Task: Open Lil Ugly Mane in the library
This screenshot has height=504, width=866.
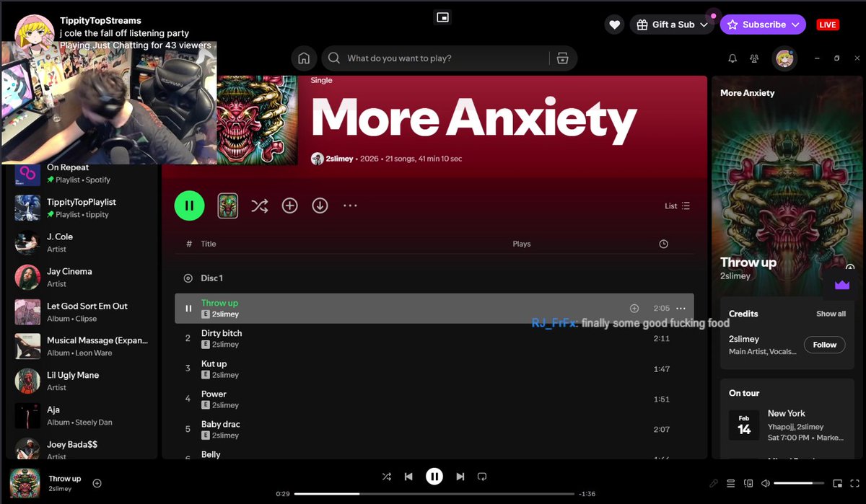Action: coord(82,381)
